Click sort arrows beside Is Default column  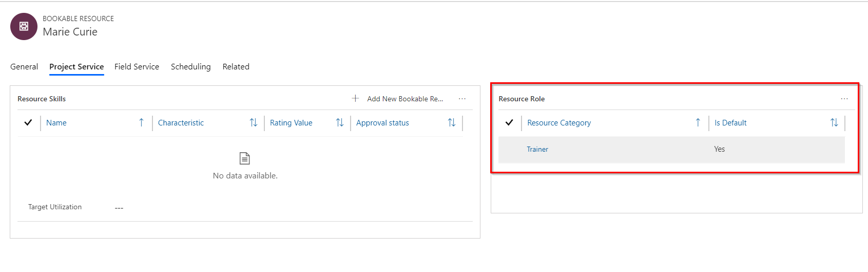(834, 122)
